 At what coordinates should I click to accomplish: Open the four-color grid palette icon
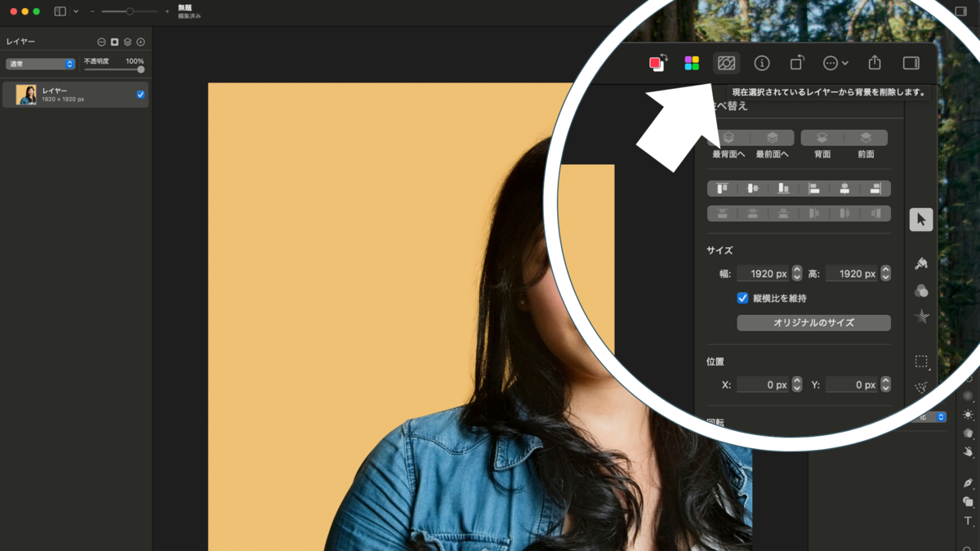[x=692, y=63]
